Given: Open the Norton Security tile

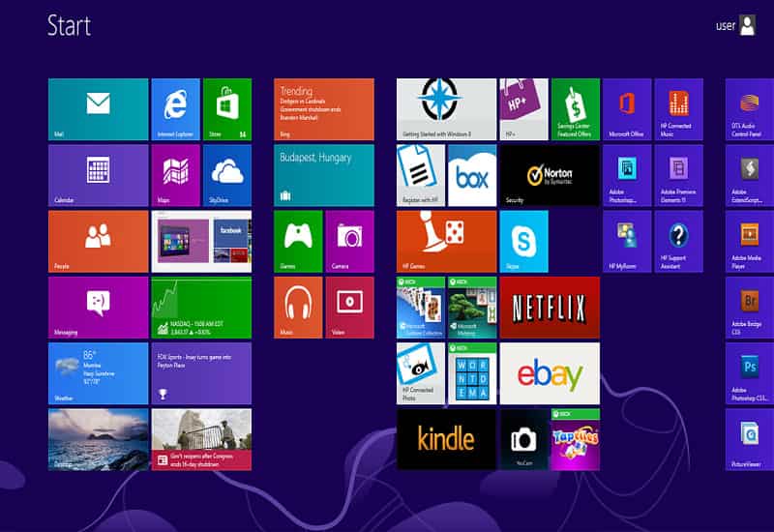Looking at the screenshot, I should (x=550, y=175).
